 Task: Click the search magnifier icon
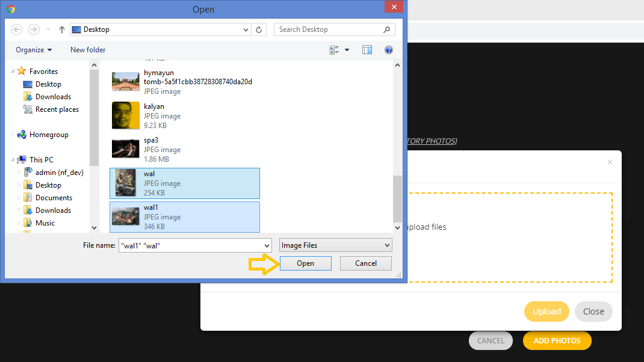pos(386,29)
